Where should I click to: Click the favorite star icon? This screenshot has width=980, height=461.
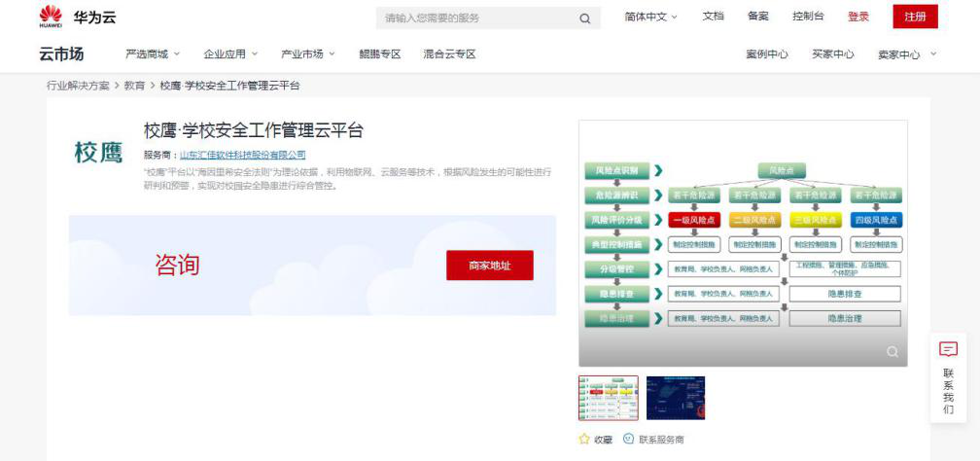point(584,439)
